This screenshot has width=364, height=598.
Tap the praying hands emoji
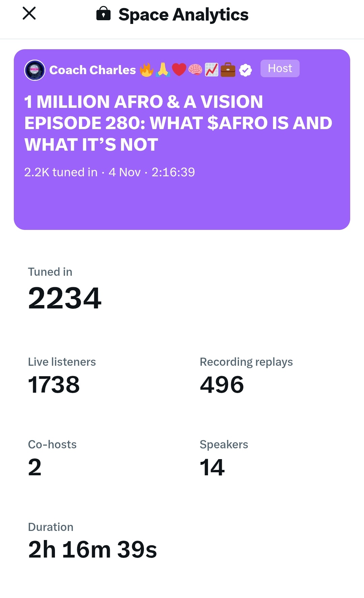coord(163,70)
